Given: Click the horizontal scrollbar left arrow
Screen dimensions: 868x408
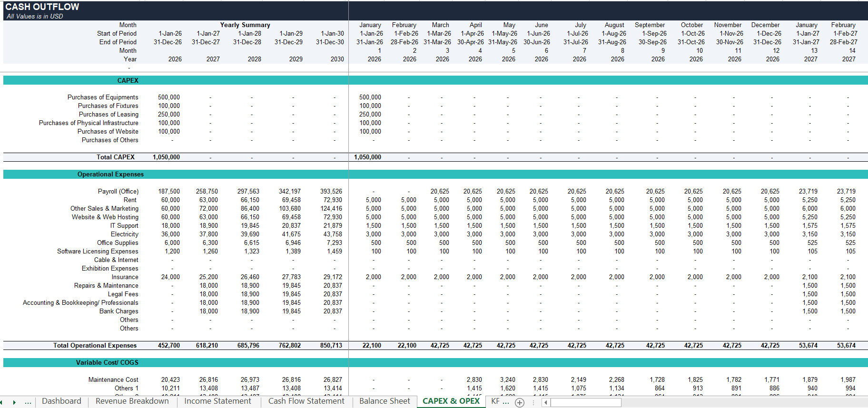Looking at the screenshot, I should pos(546,402).
